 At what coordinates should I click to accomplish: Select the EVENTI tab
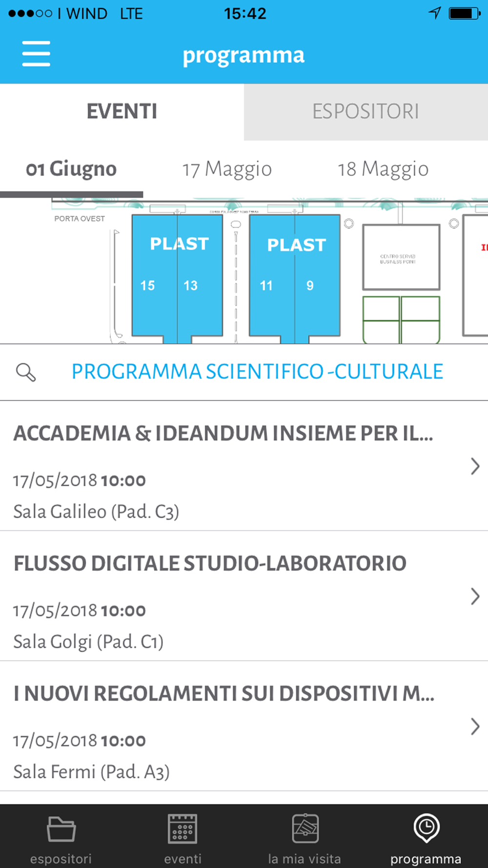[122, 112]
